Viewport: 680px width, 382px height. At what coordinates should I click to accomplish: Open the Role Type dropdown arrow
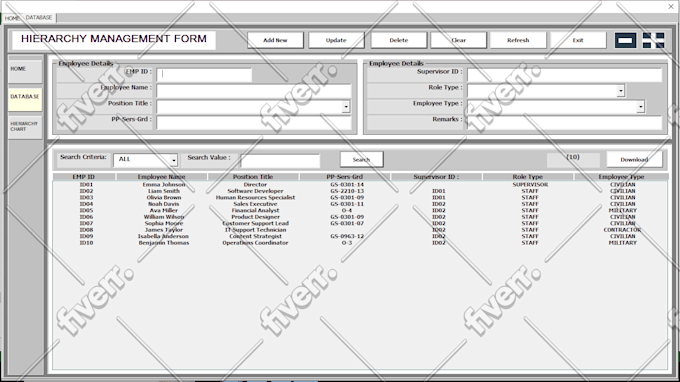(621, 91)
